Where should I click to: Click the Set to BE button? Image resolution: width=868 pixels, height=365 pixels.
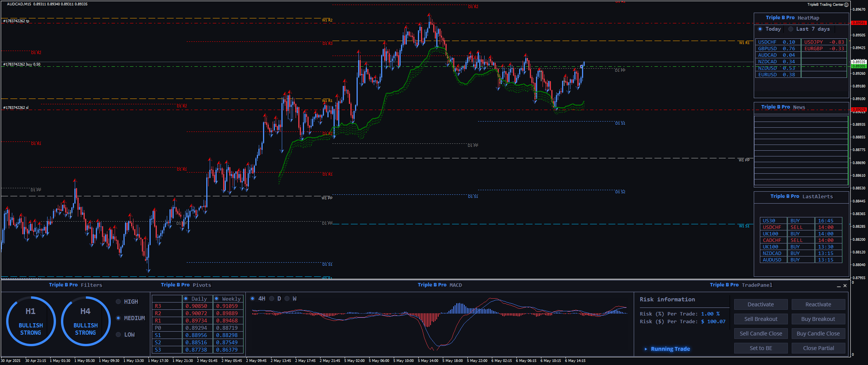pos(761,348)
